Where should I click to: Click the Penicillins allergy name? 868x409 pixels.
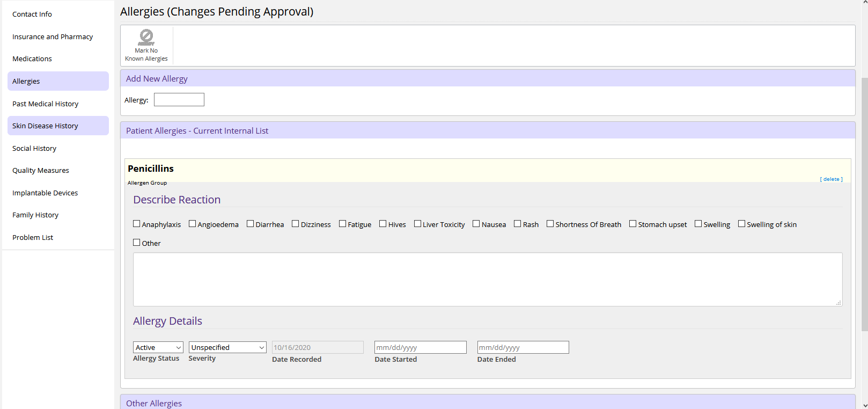click(x=151, y=169)
